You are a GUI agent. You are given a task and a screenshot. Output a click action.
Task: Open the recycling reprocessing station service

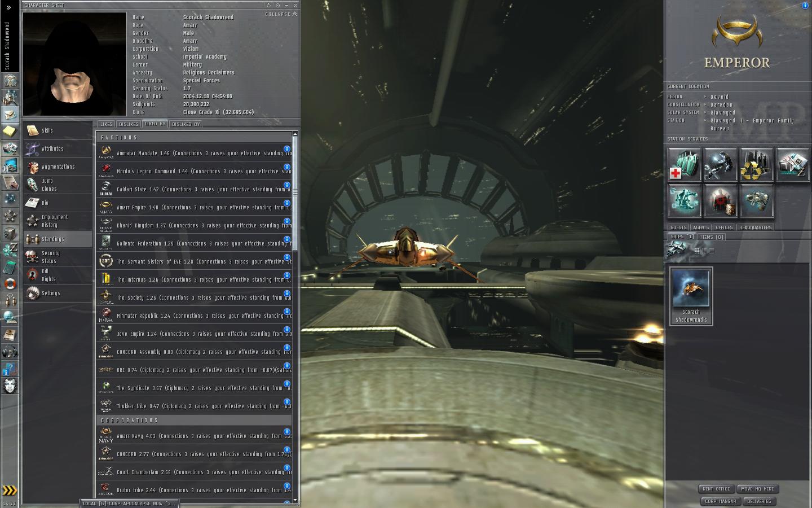coord(756,164)
